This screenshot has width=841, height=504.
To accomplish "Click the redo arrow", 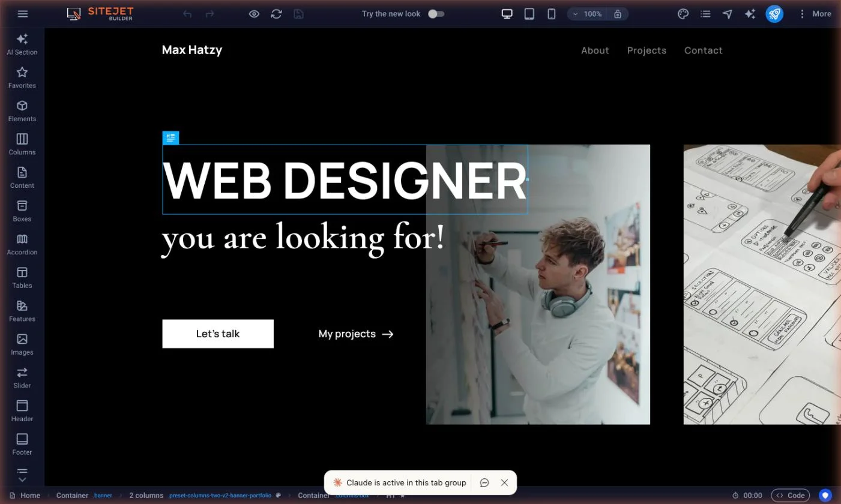I will tap(209, 14).
